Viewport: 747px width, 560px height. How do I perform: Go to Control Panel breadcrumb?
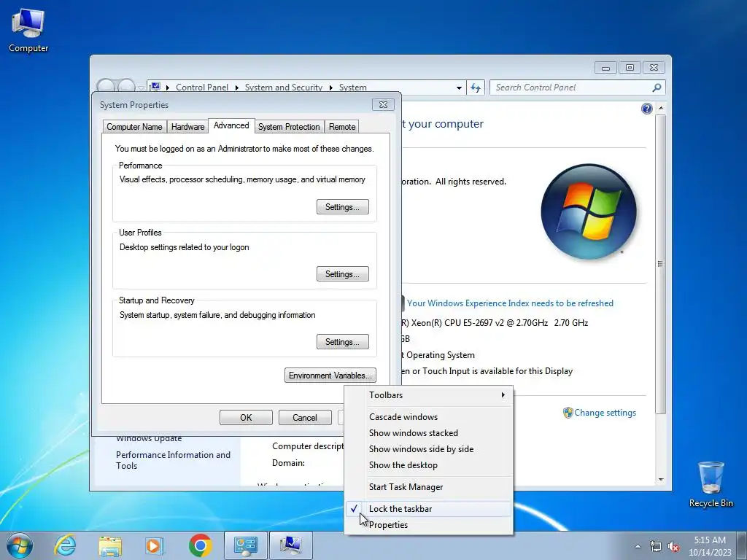pyautogui.click(x=202, y=87)
